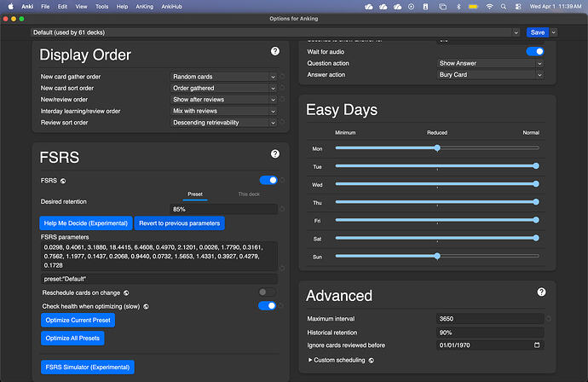
Task: Open FSRS Simulator (Experimental)
Action: coord(88,367)
